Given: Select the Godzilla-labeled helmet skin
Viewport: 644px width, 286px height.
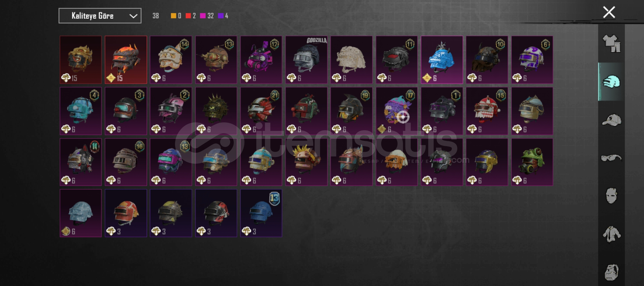Looking at the screenshot, I should click(306, 60).
